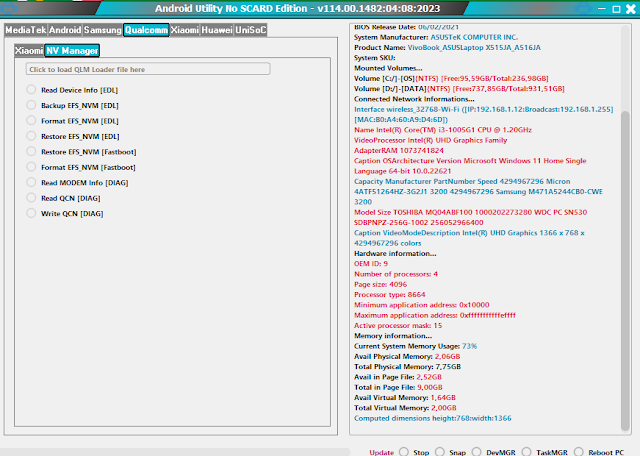
Task: Click 'Minimum application address: 0x10000' line
Action: [x=422, y=305]
